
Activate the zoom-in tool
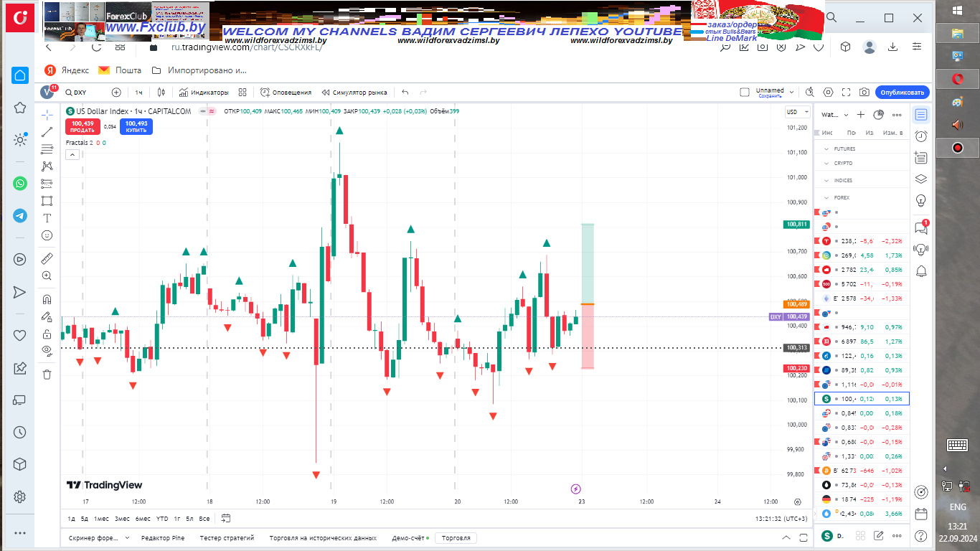(47, 275)
